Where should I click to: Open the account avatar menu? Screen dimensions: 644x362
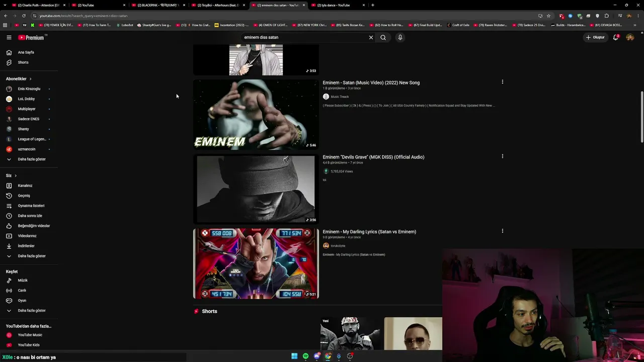(630, 37)
